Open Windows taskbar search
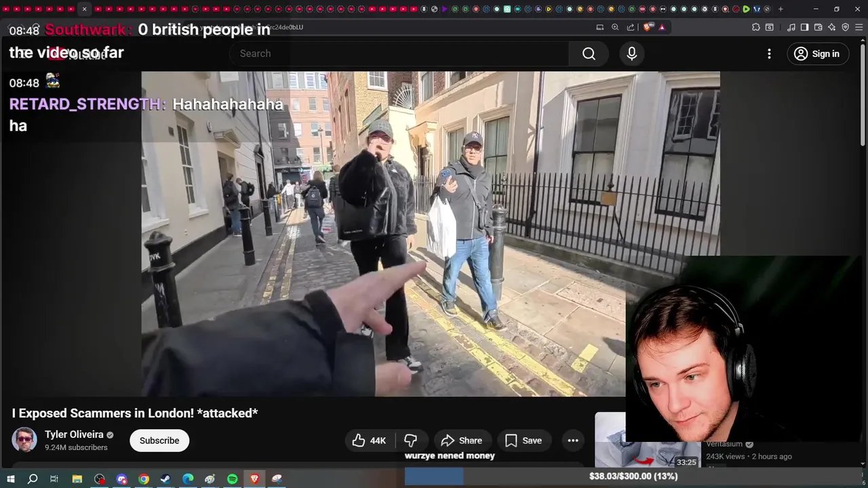 [x=33, y=479]
